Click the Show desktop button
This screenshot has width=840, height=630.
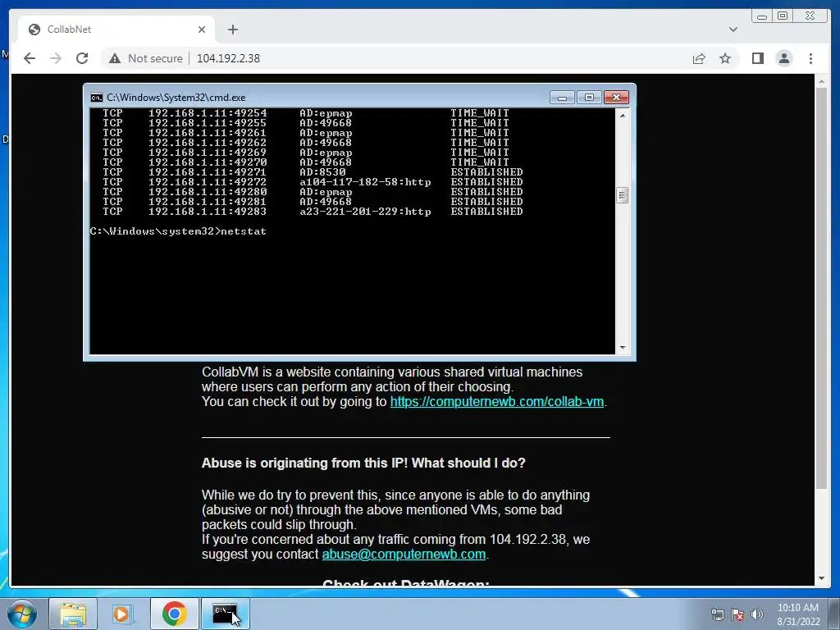834,614
